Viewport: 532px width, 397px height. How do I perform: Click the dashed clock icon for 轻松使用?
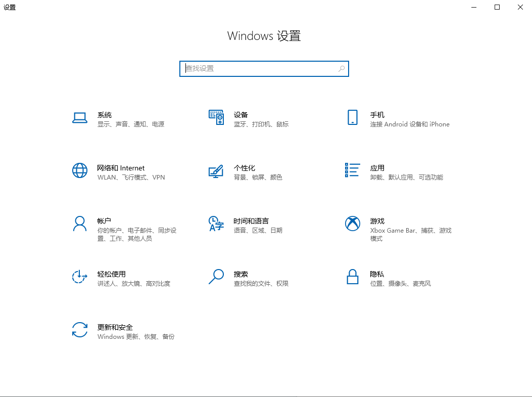point(80,277)
